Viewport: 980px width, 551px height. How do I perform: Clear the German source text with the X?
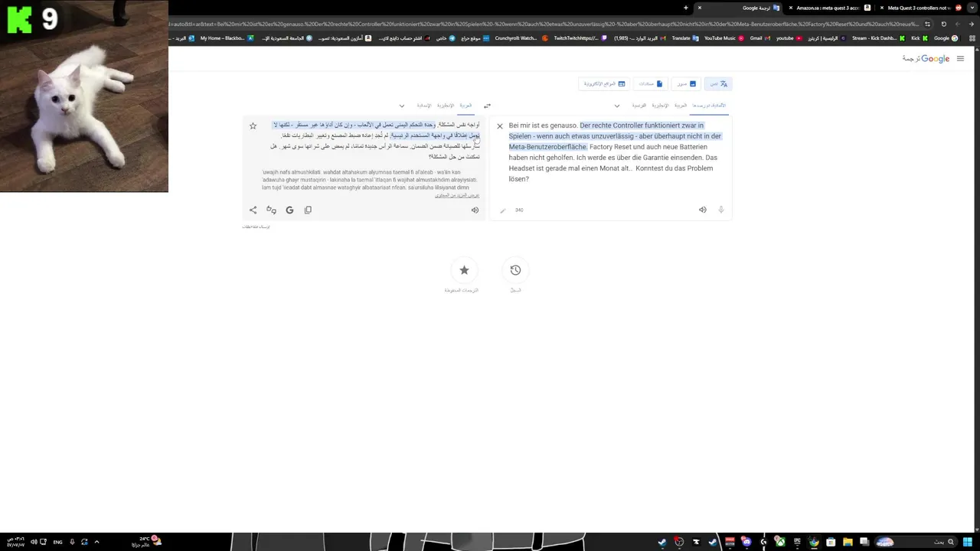pos(500,126)
